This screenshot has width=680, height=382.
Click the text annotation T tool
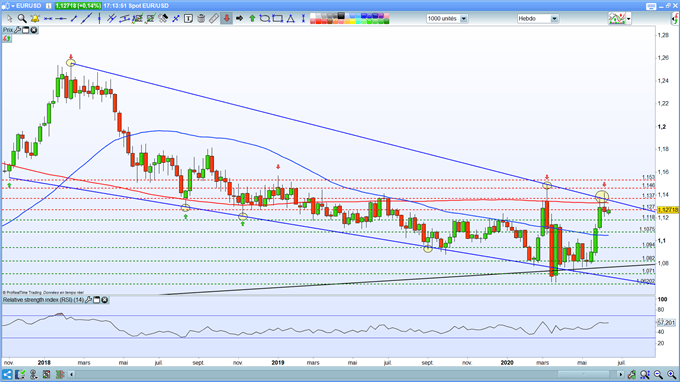(188, 19)
